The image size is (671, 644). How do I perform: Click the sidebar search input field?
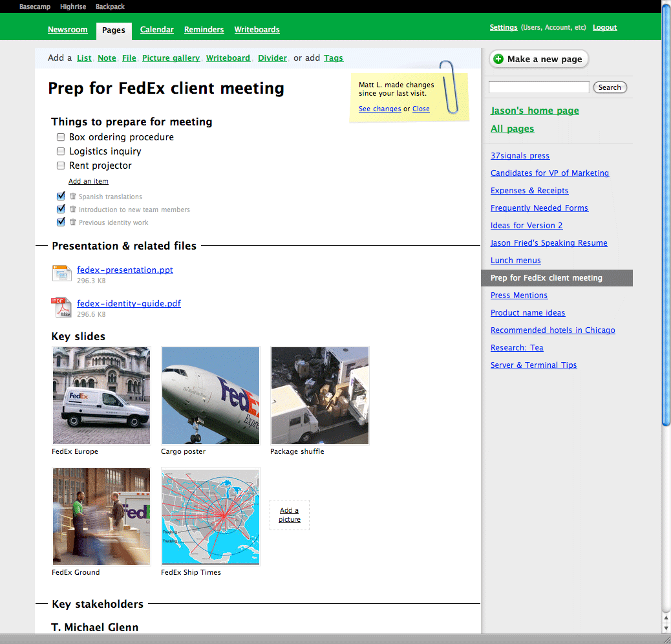[538, 87]
